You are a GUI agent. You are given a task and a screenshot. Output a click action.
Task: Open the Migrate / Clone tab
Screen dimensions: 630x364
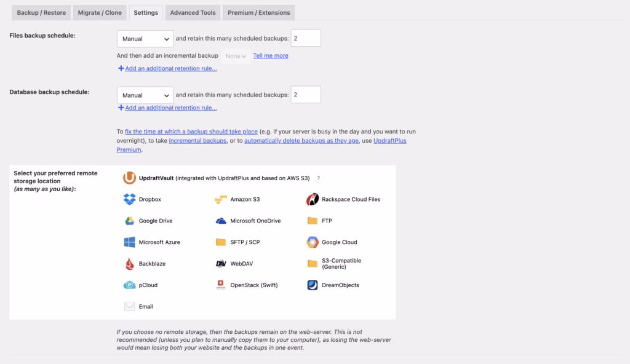[x=100, y=12]
